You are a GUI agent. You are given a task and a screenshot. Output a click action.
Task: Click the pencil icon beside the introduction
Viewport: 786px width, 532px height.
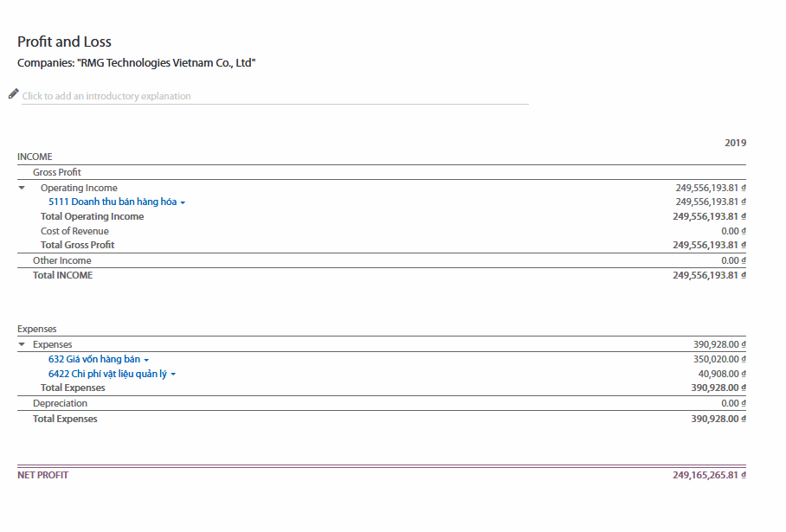tap(13, 93)
